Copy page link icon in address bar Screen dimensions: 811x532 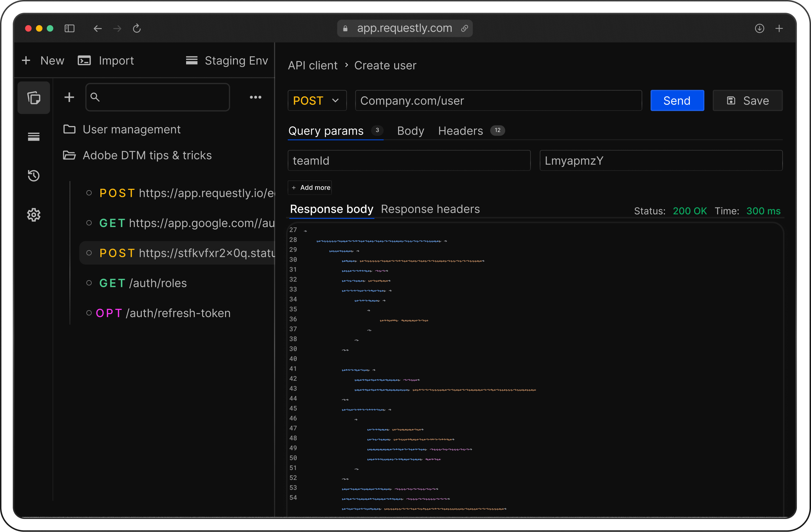[464, 28]
